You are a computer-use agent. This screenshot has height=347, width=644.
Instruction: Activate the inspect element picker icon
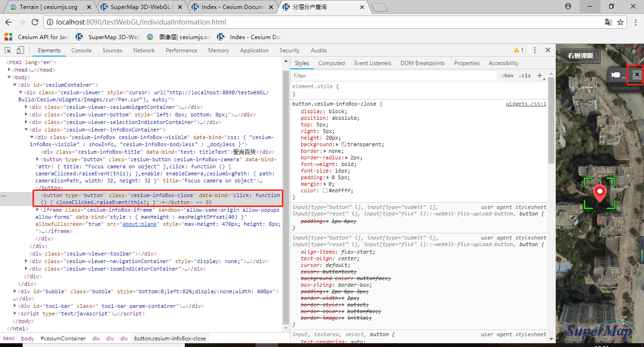point(8,50)
